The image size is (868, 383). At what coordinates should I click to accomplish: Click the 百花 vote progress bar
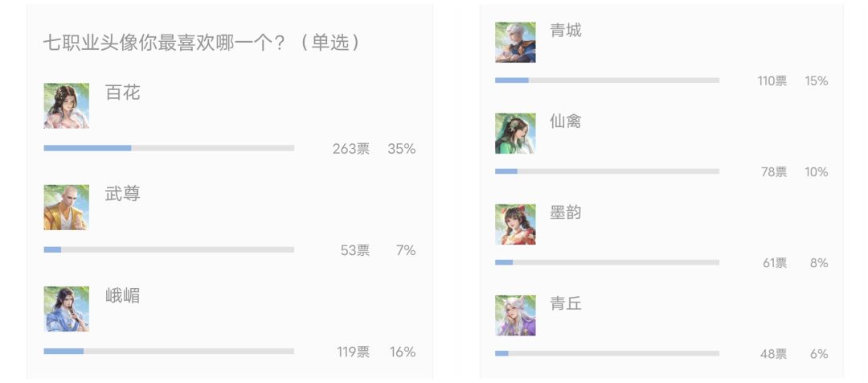(x=169, y=148)
